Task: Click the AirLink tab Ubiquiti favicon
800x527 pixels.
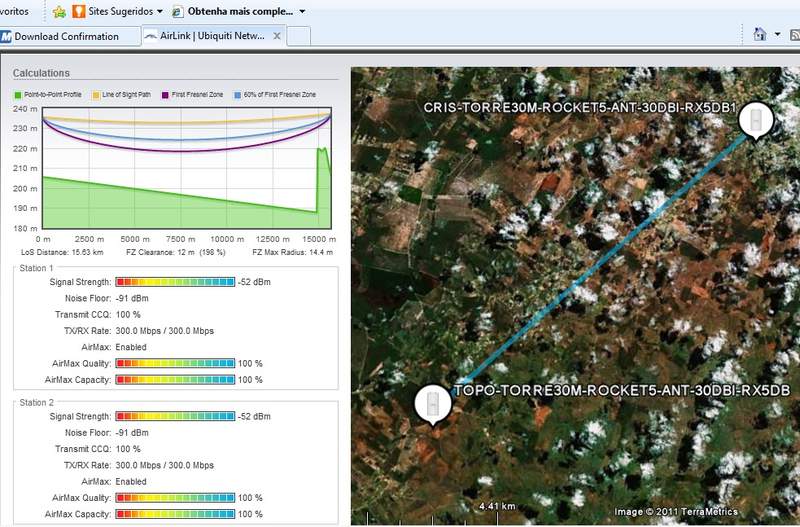Action: 151,36
